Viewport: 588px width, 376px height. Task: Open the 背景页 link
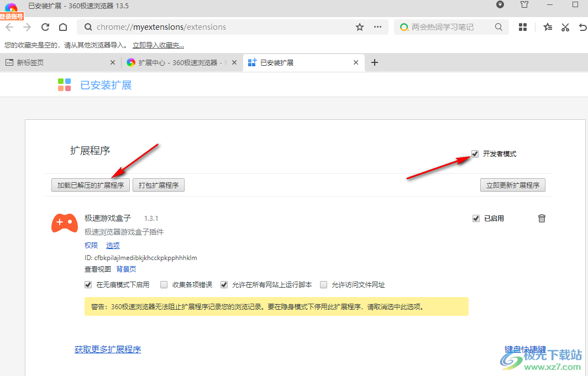click(126, 269)
